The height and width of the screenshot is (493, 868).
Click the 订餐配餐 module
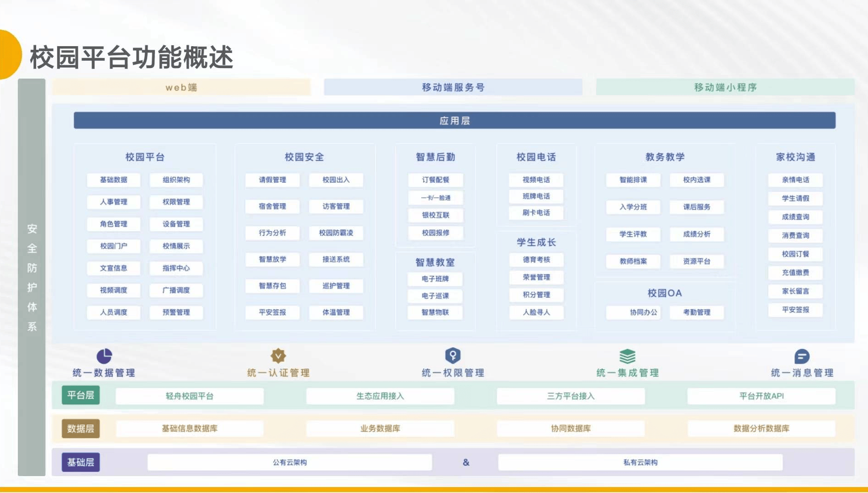(x=435, y=180)
